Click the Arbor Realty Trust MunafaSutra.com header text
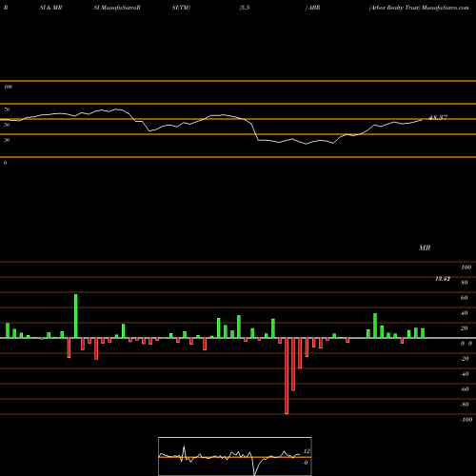The image size is (476, 476). 419,8
